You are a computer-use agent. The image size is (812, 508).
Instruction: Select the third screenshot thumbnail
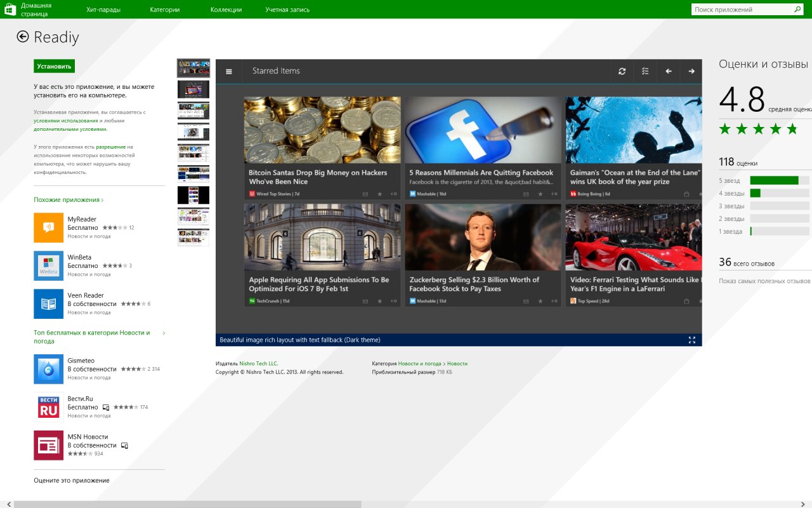193,110
